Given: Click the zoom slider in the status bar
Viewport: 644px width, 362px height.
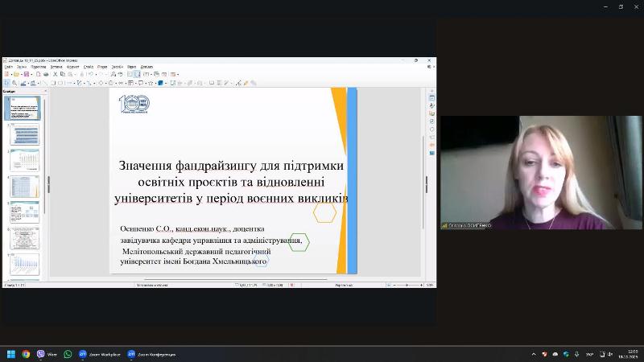Looking at the screenshot, I should 407,285.
